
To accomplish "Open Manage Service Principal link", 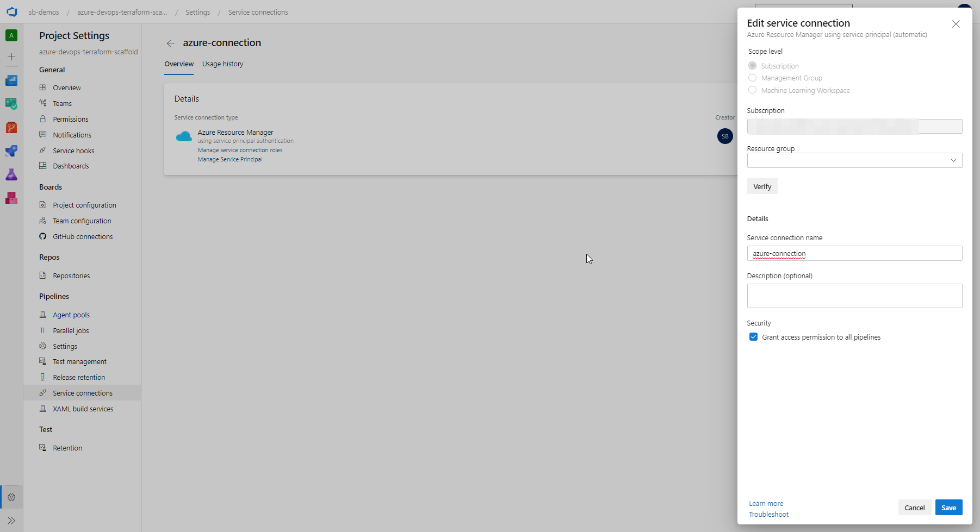I will (x=230, y=159).
